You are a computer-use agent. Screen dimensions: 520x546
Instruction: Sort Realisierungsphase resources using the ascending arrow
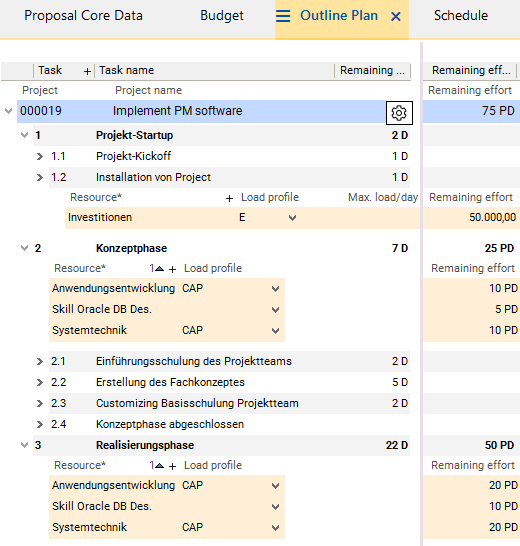[x=160, y=466]
